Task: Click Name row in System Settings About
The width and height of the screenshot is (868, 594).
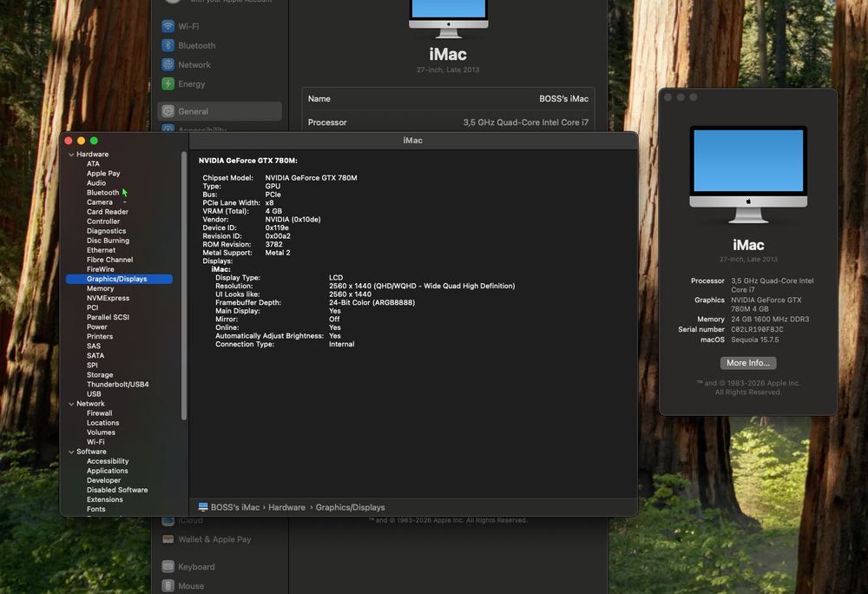Action: tap(448, 98)
